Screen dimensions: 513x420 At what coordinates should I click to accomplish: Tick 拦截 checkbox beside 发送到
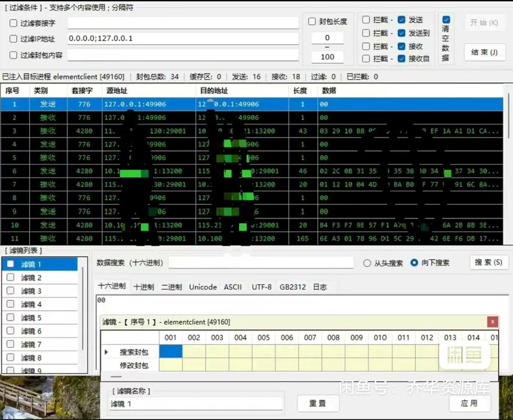(x=366, y=33)
